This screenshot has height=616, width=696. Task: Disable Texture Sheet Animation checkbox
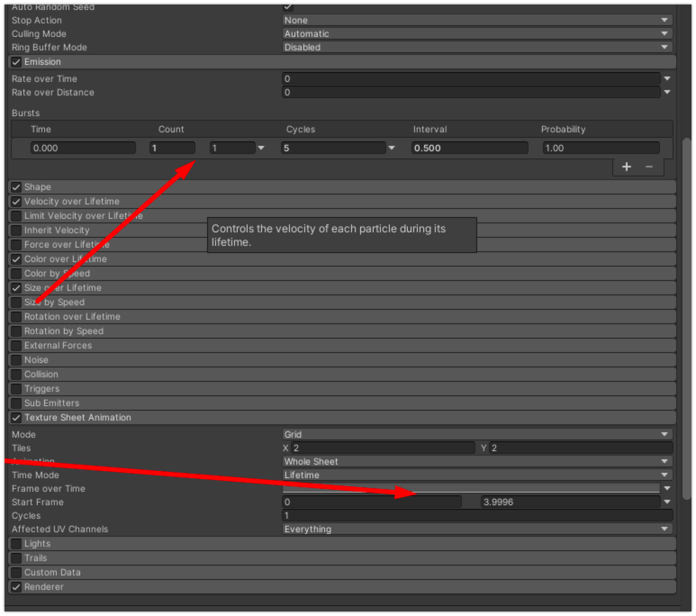(x=16, y=418)
